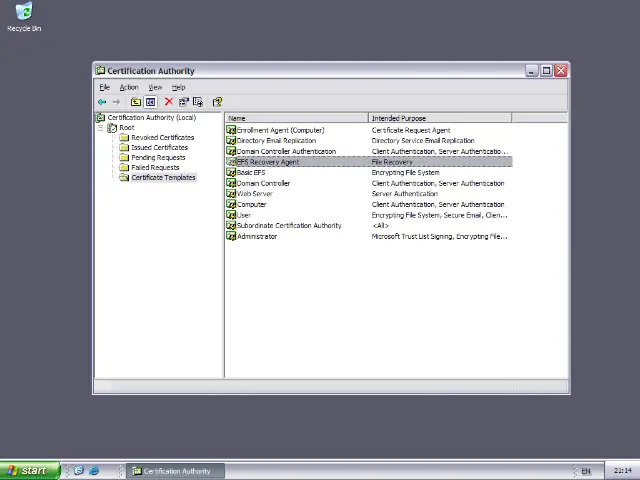Open the File menu
The width and height of the screenshot is (640, 480).
[104, 87]
